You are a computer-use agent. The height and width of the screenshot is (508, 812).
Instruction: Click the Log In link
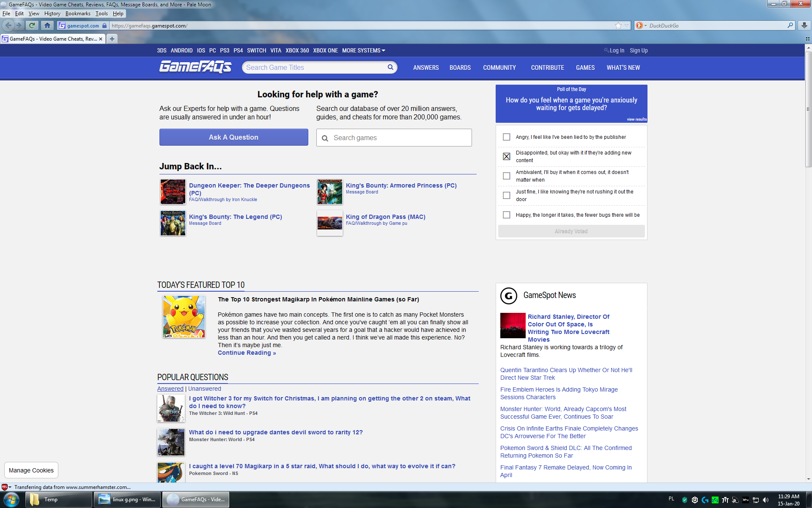tap(617, 50)
